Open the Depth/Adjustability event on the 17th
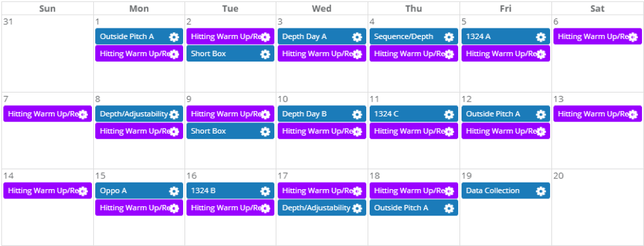 click(x=321, y=208)
